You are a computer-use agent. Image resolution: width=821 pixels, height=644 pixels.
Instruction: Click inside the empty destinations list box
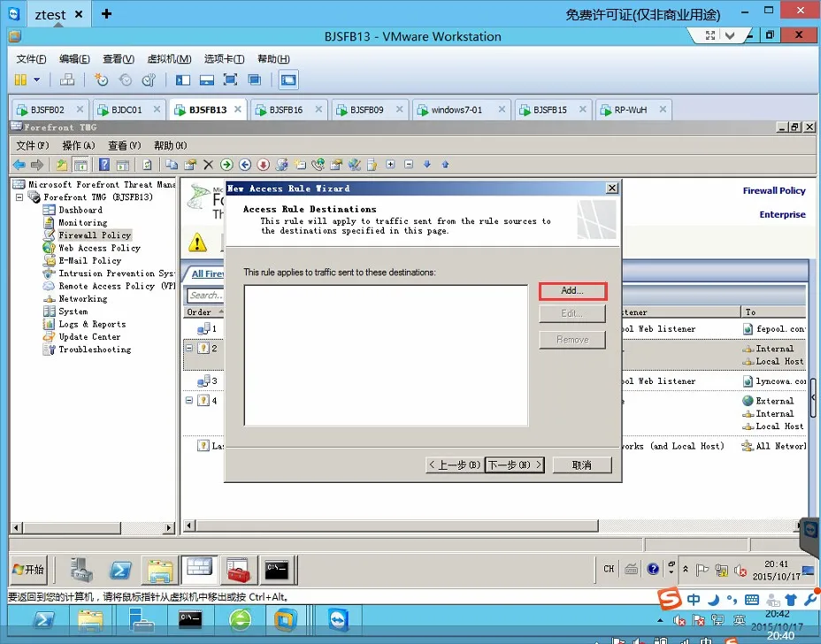[386, 356]
